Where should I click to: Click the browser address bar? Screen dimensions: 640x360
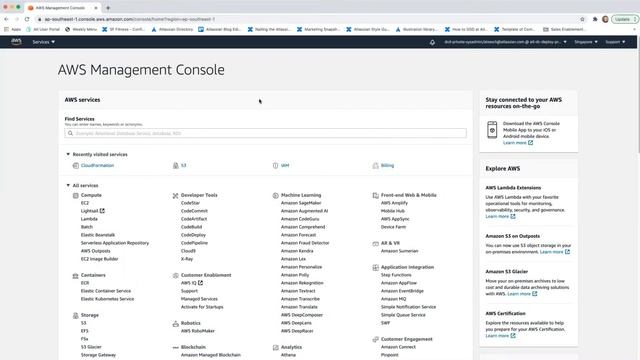306,19
